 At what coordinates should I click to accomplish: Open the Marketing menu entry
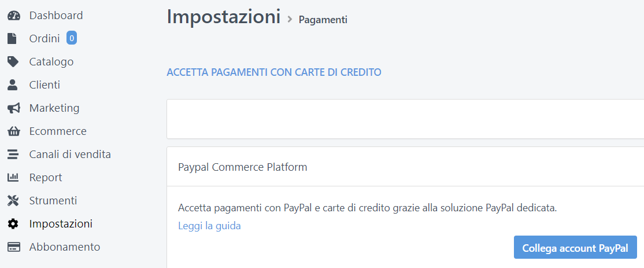[54, 108]
